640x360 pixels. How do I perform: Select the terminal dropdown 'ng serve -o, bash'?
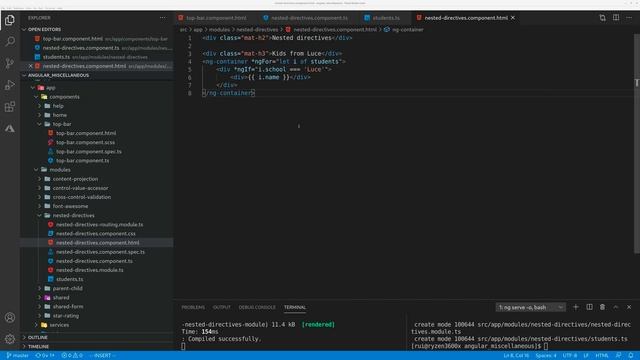click(x=531, y=307)
